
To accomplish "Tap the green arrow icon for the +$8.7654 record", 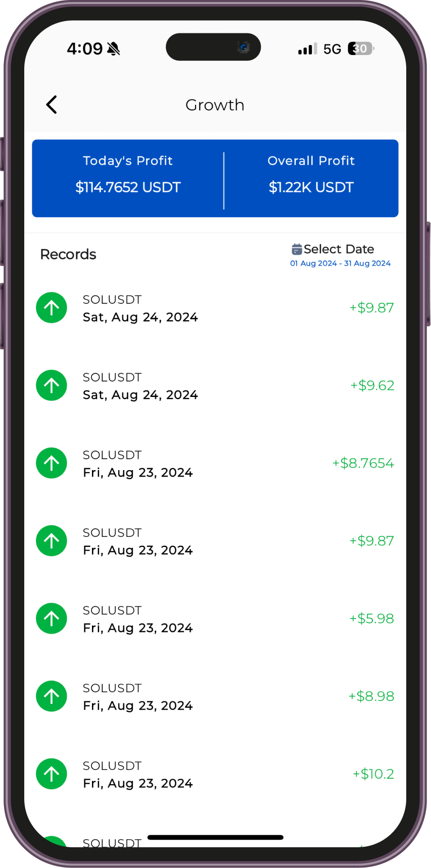I will click(52, 463).
